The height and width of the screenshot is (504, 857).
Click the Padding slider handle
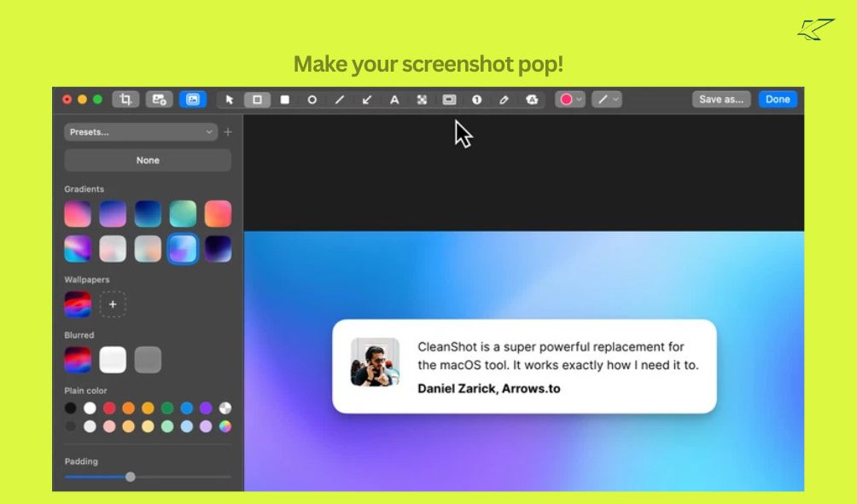tap(131, 477)
